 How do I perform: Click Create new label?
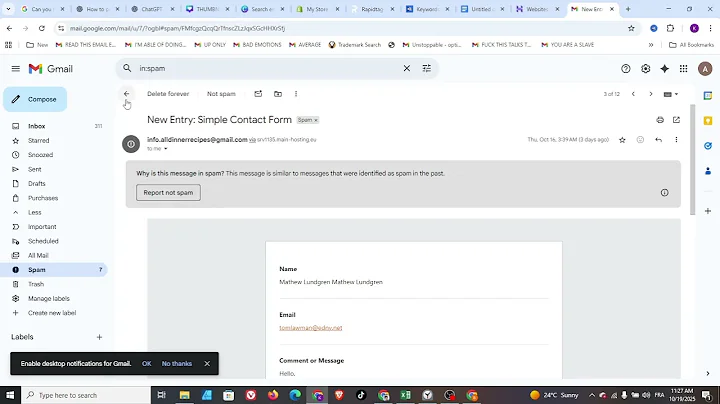tap(54, 313)
